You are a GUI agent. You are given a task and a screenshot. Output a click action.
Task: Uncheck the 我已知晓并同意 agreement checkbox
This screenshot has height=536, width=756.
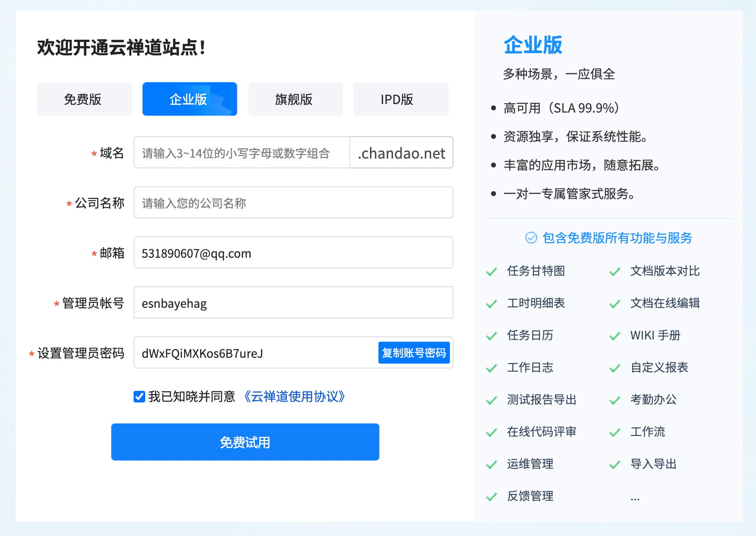coord(139,397)
